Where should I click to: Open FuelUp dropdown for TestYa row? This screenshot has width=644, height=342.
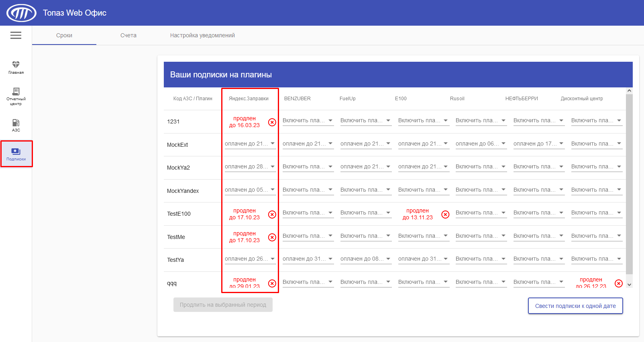366,259
